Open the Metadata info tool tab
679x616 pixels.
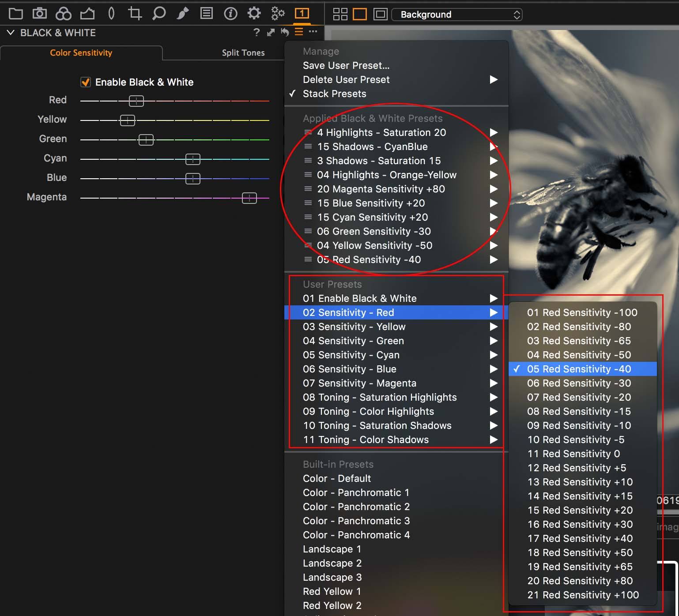230,14
